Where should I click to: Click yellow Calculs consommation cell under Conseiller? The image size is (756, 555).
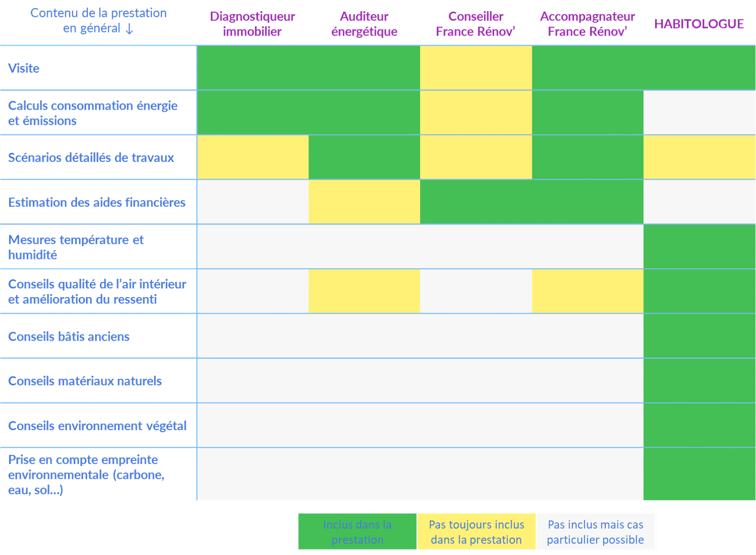pyautogui.click(x=476, y=113)
